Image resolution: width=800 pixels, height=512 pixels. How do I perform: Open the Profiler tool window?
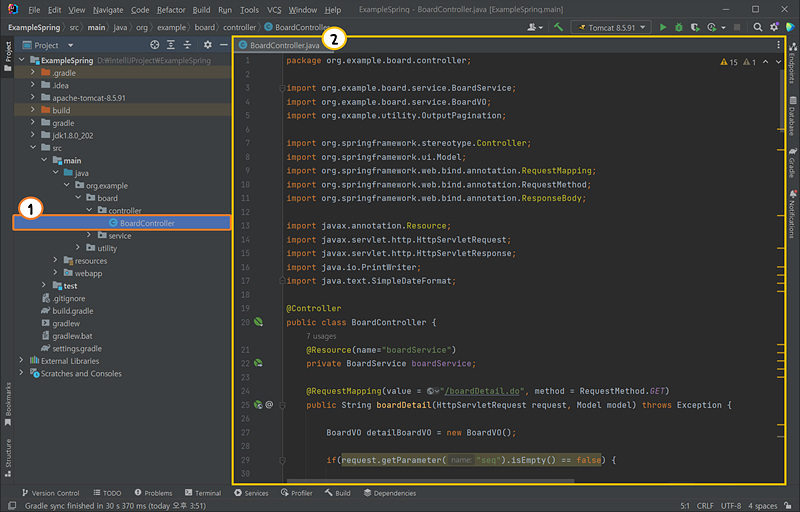[x=296, y=493]
